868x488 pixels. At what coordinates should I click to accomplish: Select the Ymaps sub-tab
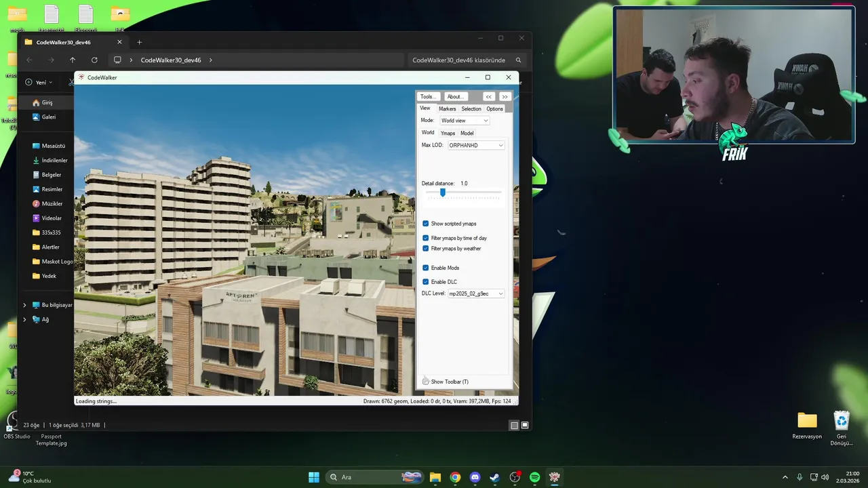pyautogui.click(x=448, y=133)
